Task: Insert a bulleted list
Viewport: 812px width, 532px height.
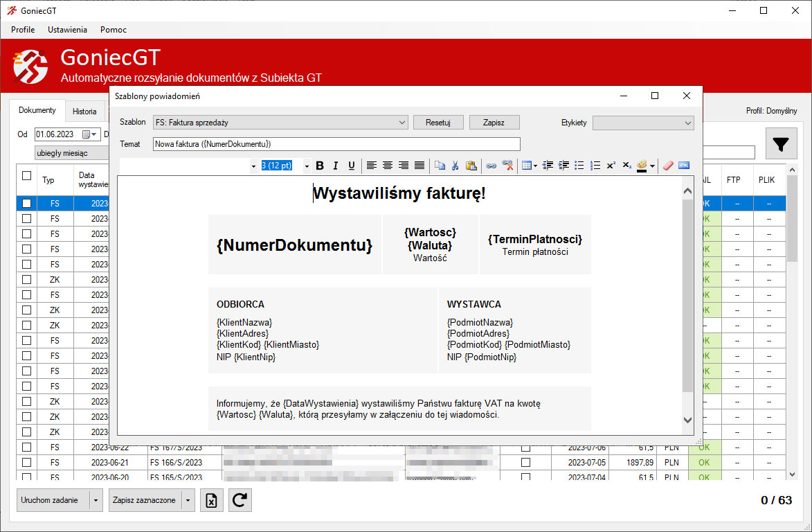Action: 579,166
